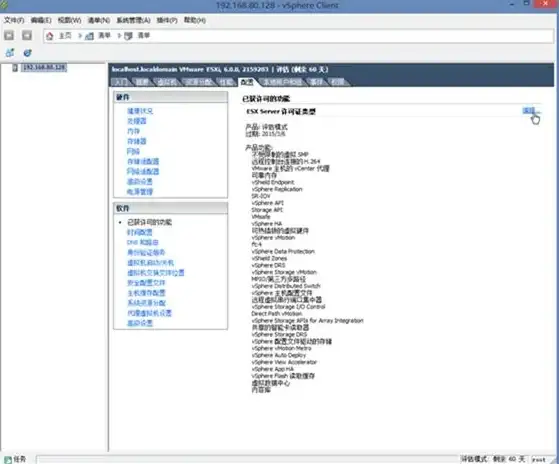Open the 电源管理 link
The height and width of the screenshot is (464, 559).
click(140, 192)
